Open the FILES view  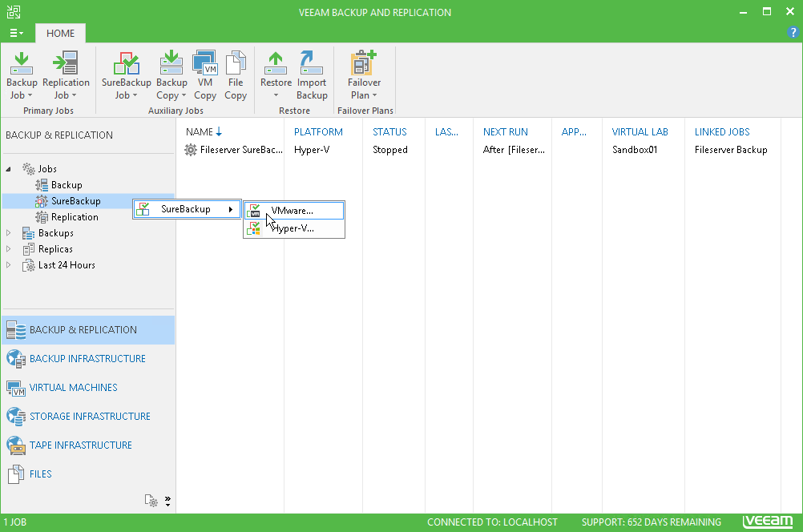88,474
